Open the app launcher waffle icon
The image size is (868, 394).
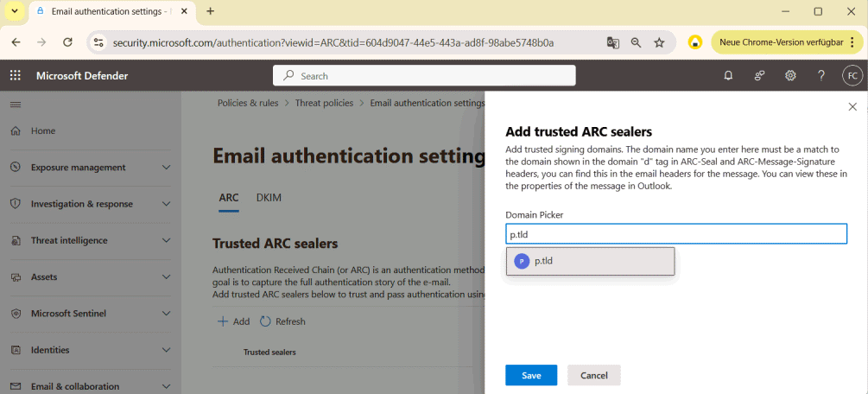point(15,76)
